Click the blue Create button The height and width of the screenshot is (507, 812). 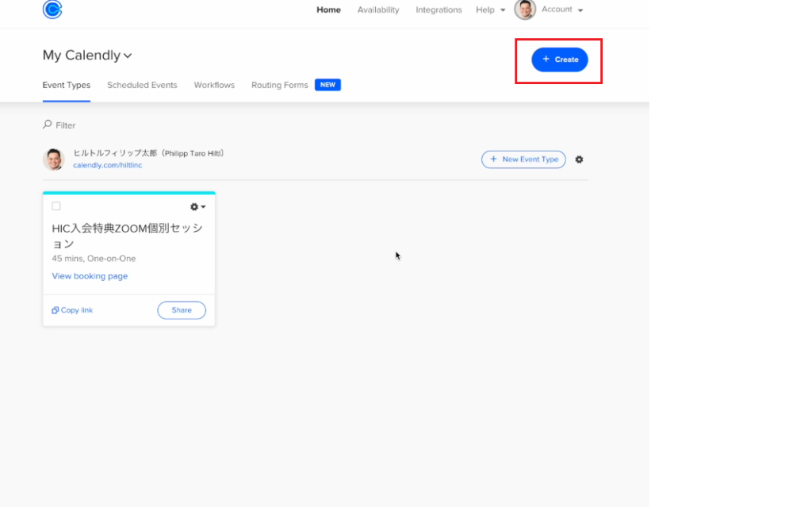pyautogui.click(x=559, y=60)
